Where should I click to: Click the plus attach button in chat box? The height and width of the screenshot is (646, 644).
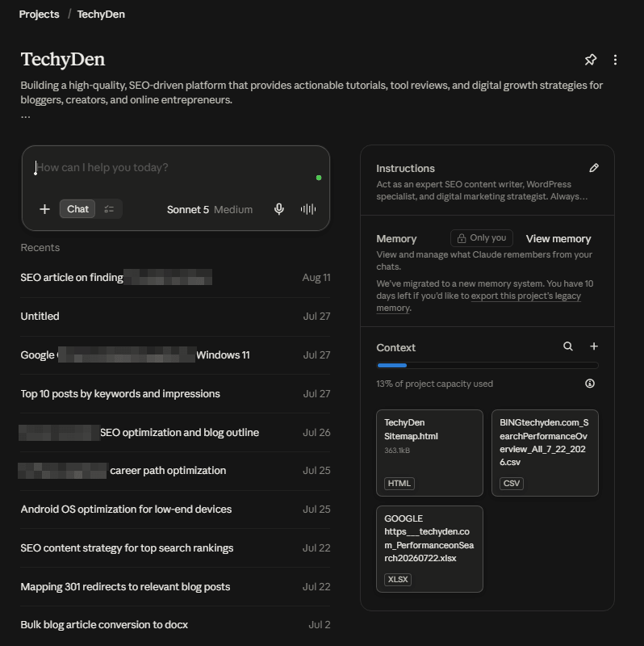(44, 209)
